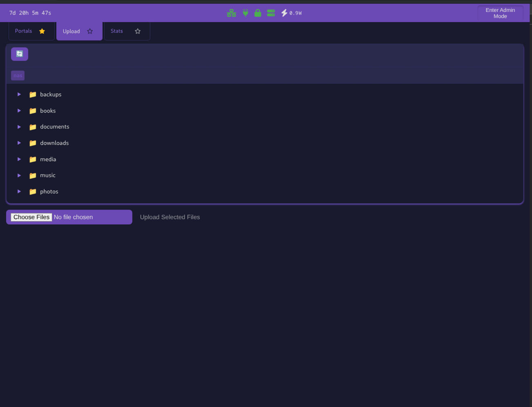532x407 pixels.
Task: Click the Choose Files button
Action: point(31,217)
